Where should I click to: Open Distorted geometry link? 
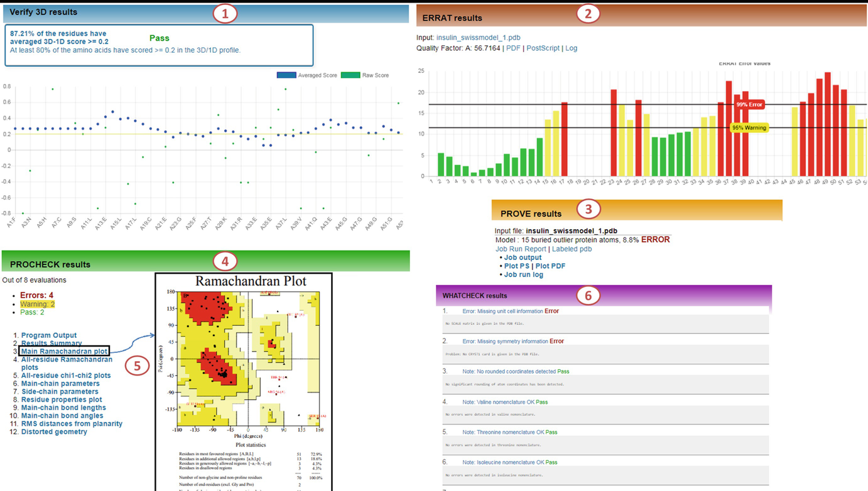click(x=54, y=432)
